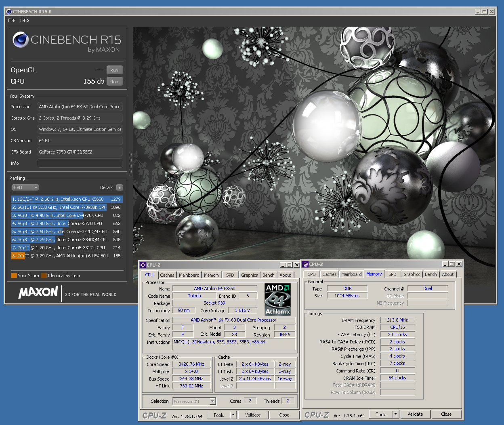Open the CPU ranking type dropdown
Viewport: 504px width, 425px height.
(25, 187)
